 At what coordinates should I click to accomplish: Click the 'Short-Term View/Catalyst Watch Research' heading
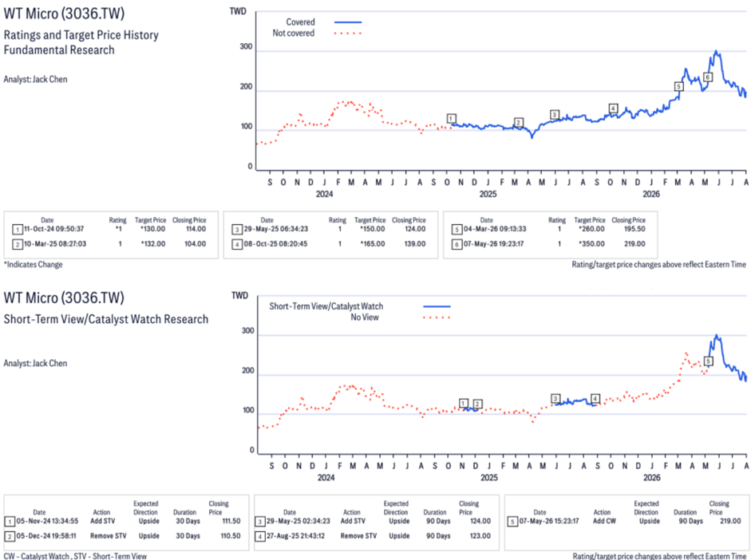[x=106, y=319]
